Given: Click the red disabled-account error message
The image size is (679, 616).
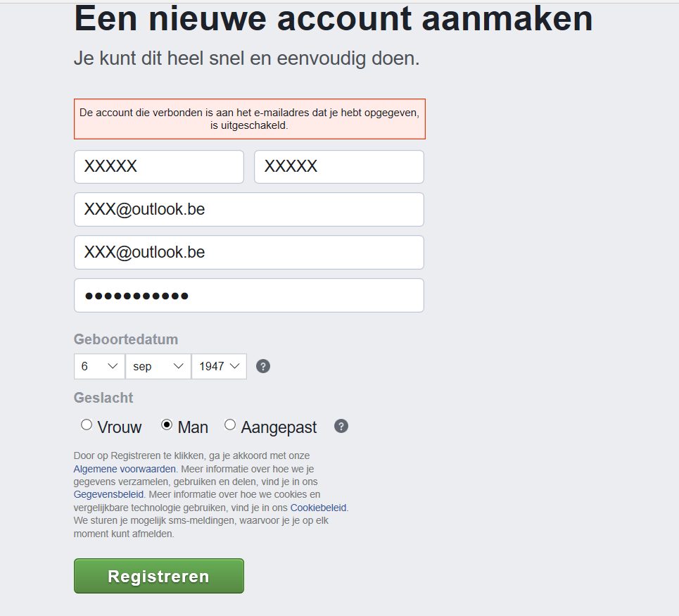Looking at the screenshot, I should click(249, 119).
